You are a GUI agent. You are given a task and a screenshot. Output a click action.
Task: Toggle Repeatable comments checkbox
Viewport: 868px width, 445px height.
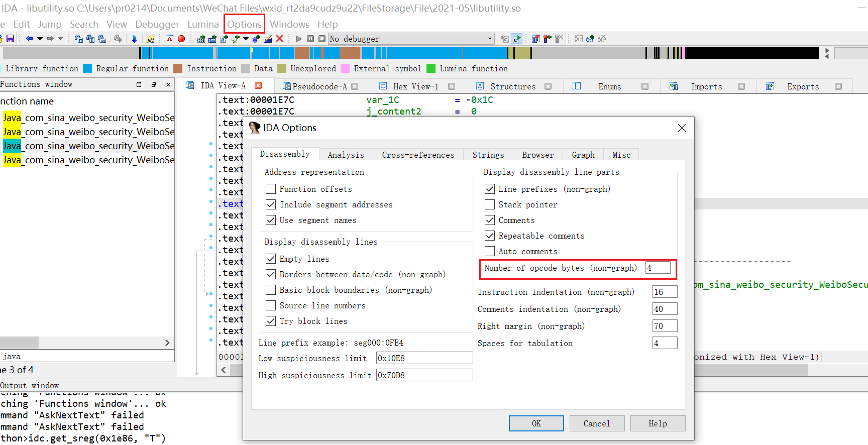click(x=490, y=236)
